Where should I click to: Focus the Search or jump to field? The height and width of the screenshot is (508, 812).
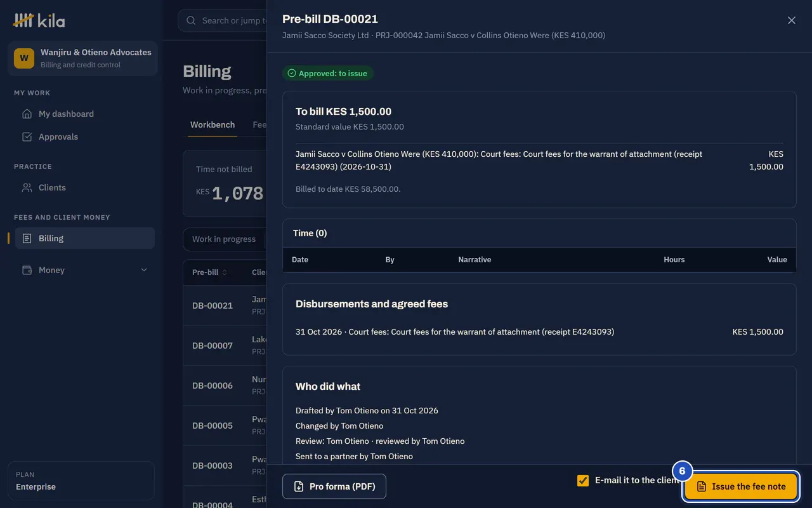223,20
